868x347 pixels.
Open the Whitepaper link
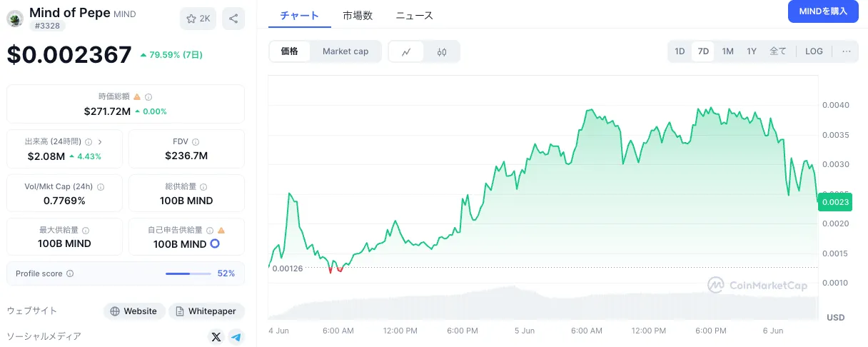(207, 311)
